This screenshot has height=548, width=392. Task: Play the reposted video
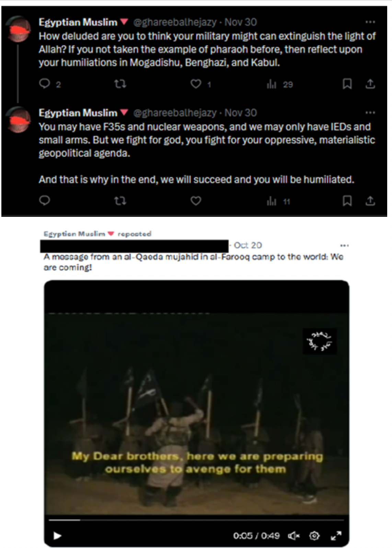(x=57, y=536)
